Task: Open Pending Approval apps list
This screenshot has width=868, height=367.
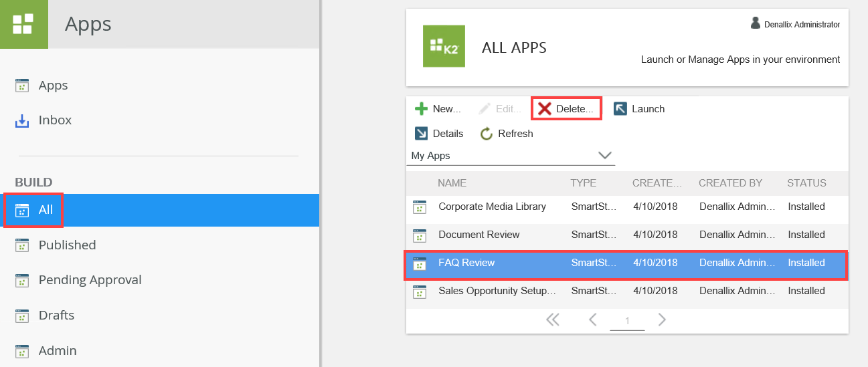Action: coord(90,280)
